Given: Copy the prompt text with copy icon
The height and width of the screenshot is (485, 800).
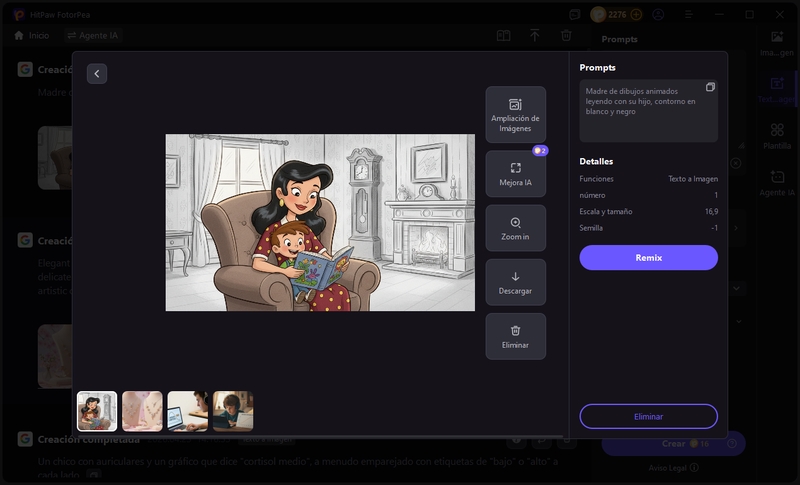Looking at the screenshot, I should tap(710, 87).
